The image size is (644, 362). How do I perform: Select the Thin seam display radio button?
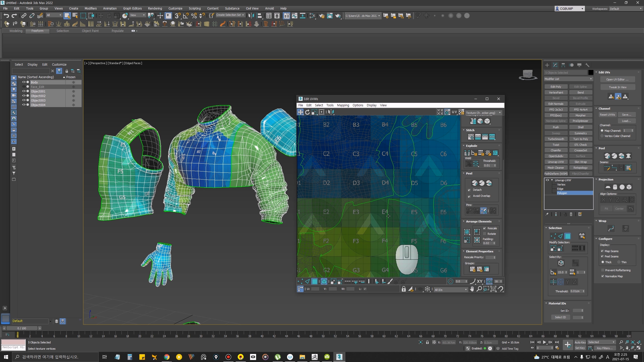click(x=619, y=262)
